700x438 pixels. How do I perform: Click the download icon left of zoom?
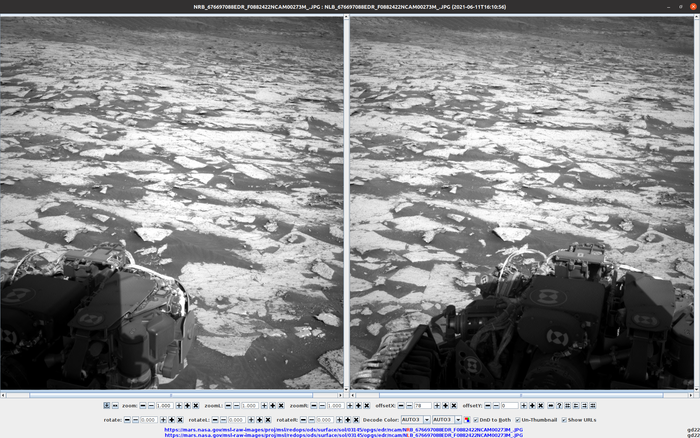click(107, 406)
